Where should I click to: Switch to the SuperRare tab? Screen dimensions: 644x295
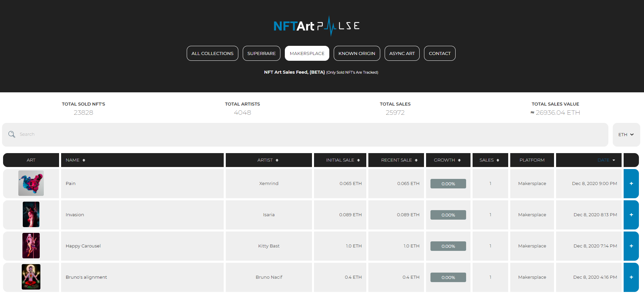pyautogui.click(x=261, y=53)
